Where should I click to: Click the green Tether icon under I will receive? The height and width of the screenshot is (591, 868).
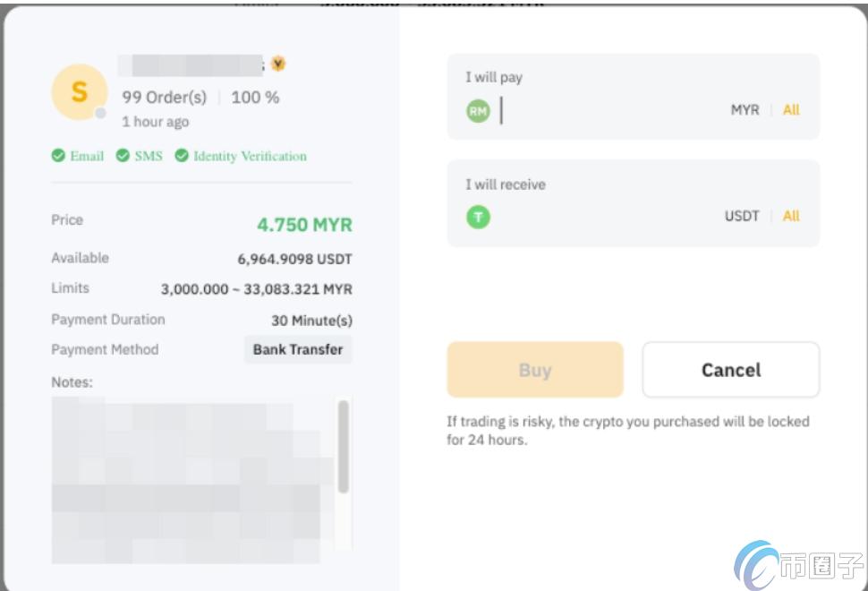coord(478,217)
